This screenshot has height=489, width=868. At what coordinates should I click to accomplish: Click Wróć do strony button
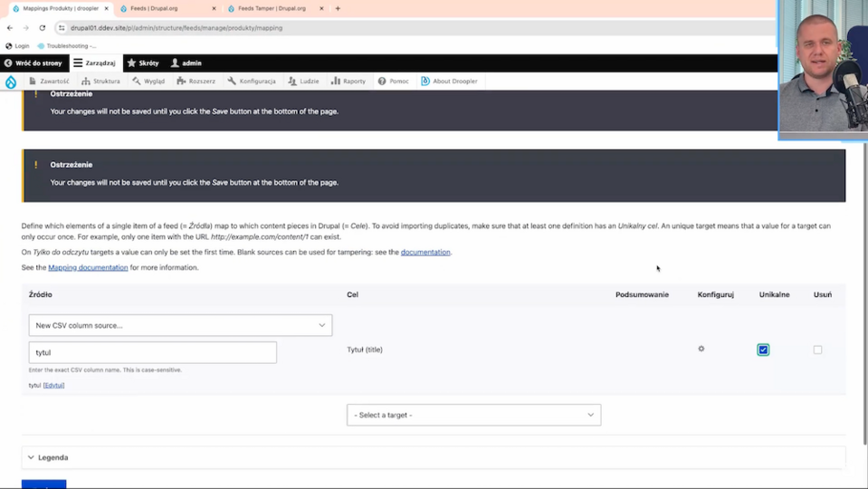click(33, 63)
